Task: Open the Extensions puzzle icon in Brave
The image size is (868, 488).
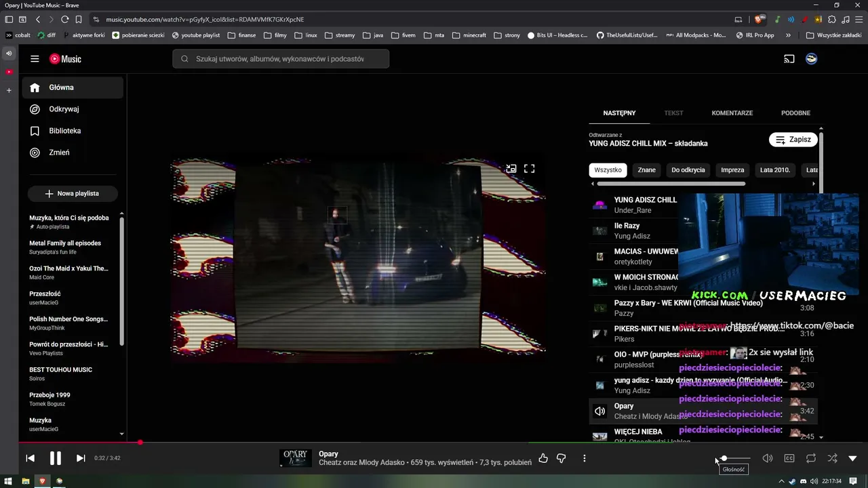Action: 832,20
